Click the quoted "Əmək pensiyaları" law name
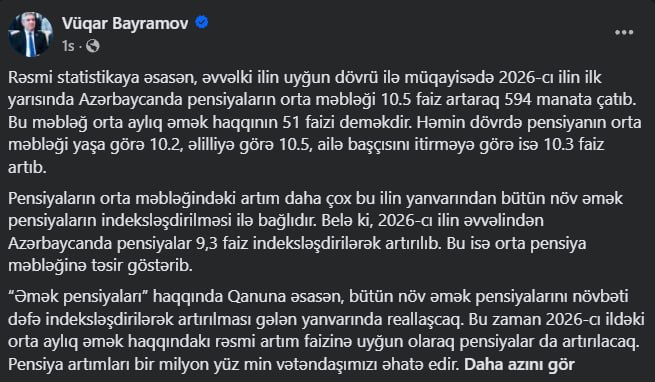The height and width of the screenshot is (382, 655). coord(79,297)
